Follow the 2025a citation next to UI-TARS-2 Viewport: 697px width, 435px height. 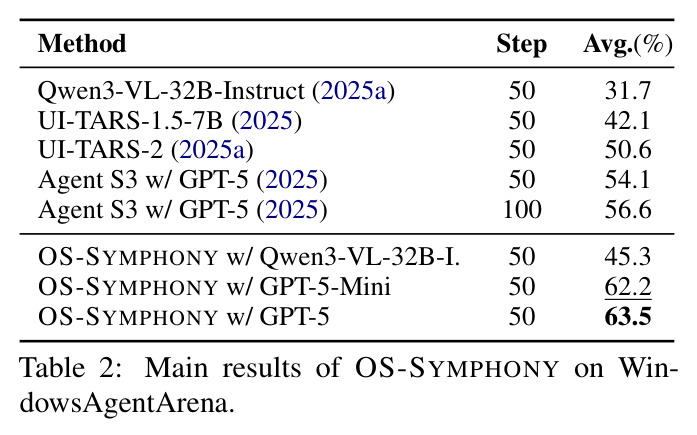click(x=212, y=150)
